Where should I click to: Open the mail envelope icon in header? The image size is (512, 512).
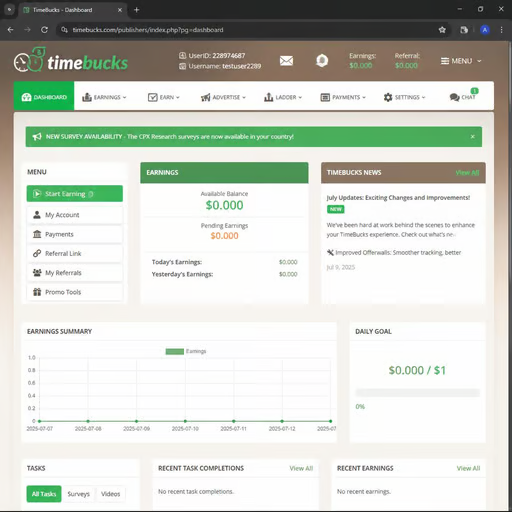[286, 61]
